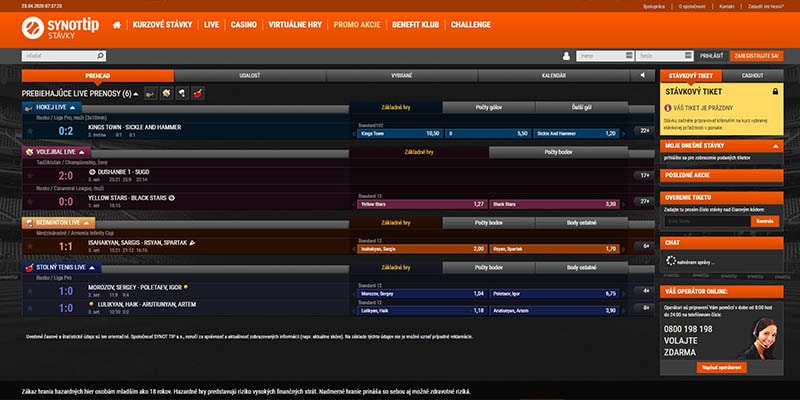Image resolution: width=800 pixels, height=400 pixels.
Task: Click keyboard icon in the heslo field
Action: tap(688, 56)
